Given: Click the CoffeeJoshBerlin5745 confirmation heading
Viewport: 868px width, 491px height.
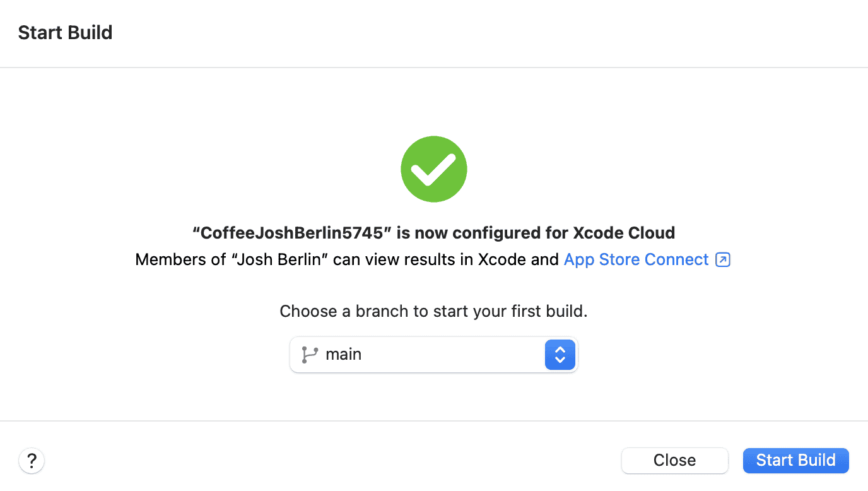Looking at the screenshot, I should tap(433, 232).
